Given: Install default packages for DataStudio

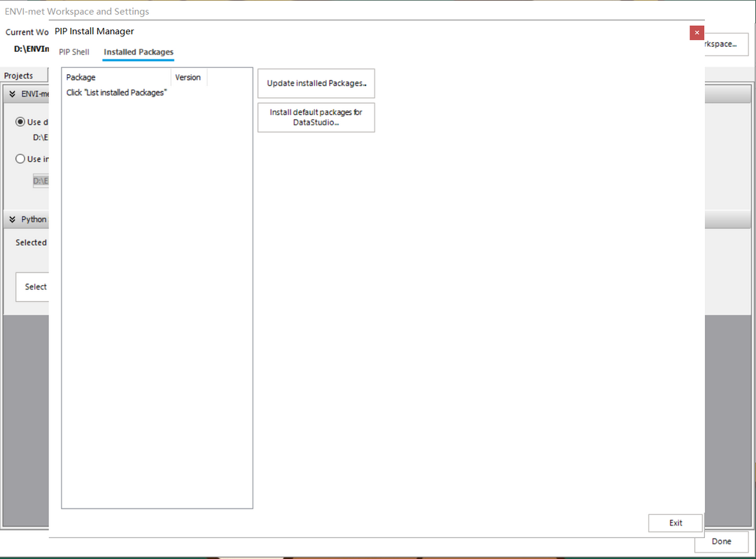Looking at the screenshot, I should click(316, 117).
